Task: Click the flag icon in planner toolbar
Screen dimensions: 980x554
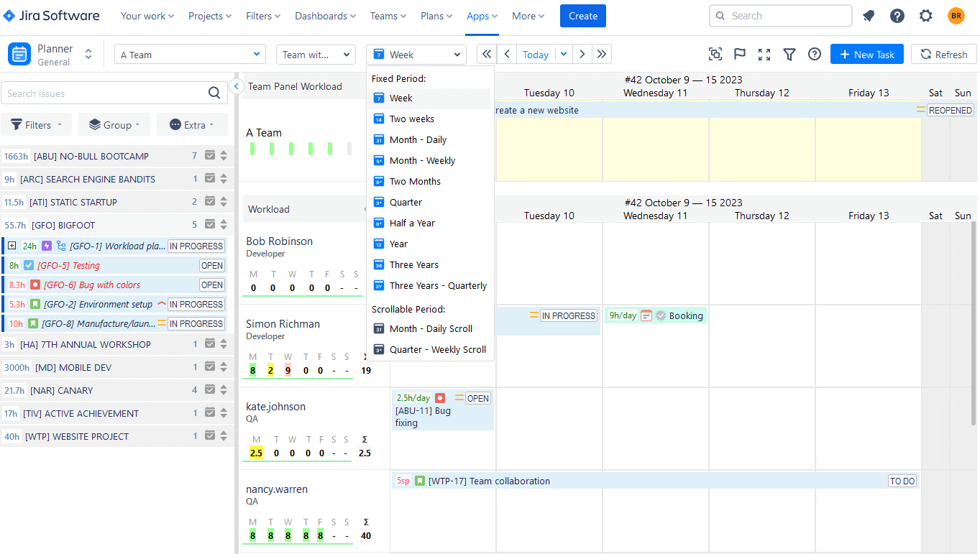Action: click(740, 55)
